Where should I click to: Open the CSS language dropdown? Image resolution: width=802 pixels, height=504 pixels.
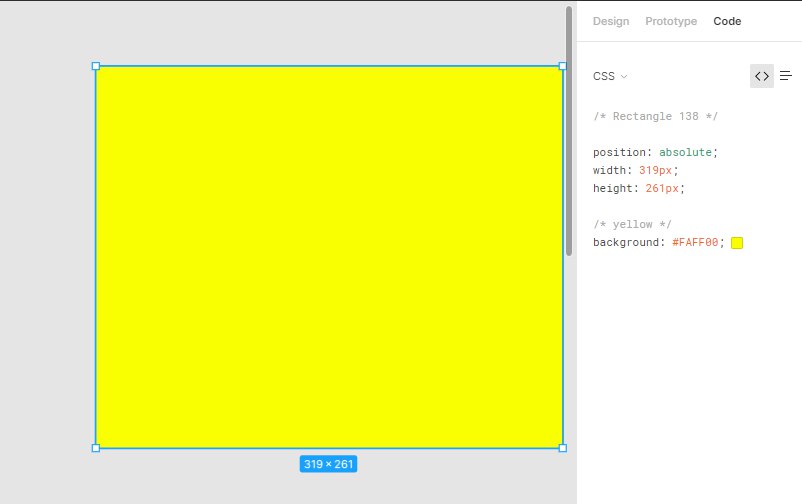[x=610, y=76]
